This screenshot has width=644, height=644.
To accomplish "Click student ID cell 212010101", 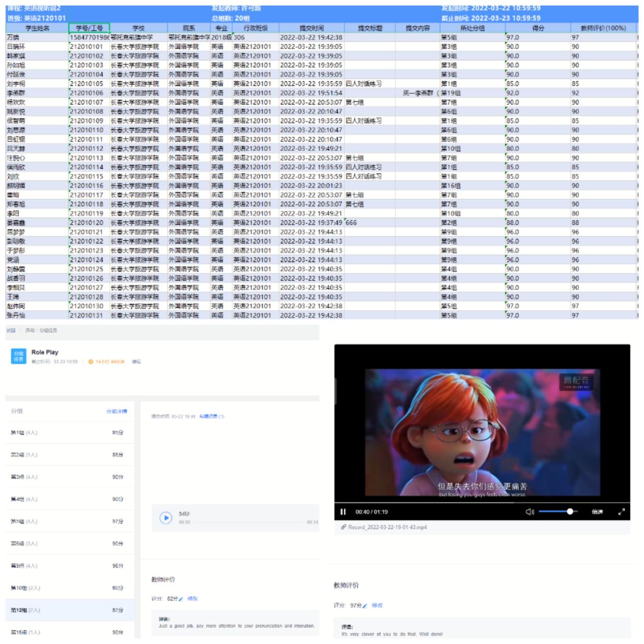I will pyautogui.click(x=89, y=47).
